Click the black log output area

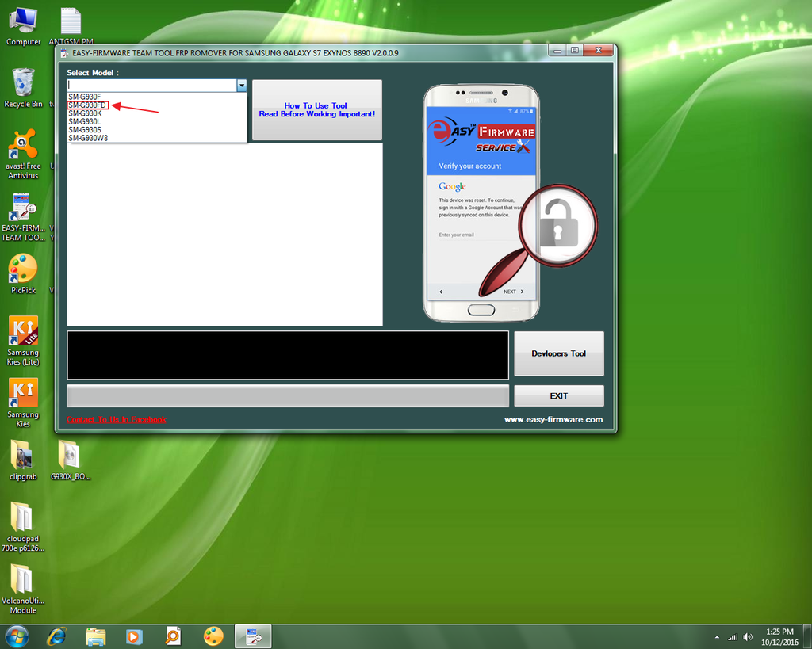click(287, 355)
